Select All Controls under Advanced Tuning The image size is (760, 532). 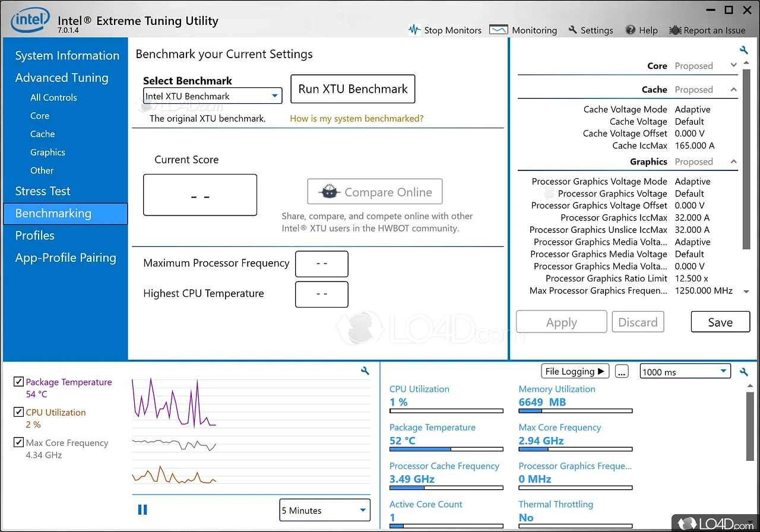[x=53, y=97]
